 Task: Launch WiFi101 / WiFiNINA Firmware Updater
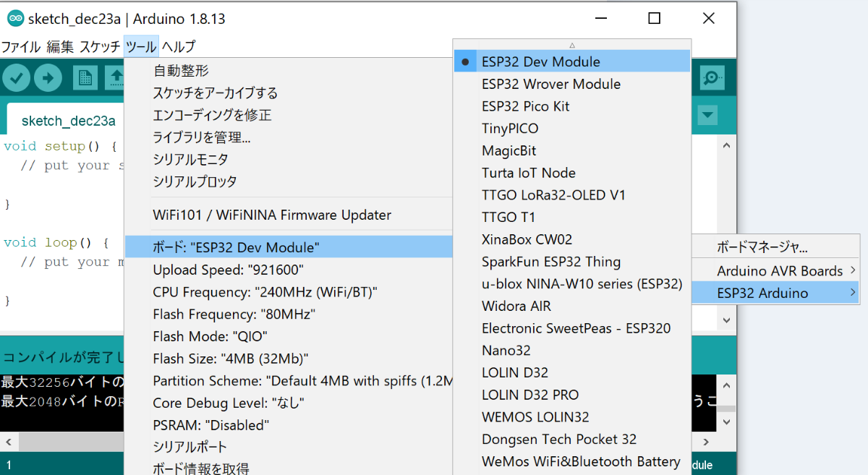[289, 215]
